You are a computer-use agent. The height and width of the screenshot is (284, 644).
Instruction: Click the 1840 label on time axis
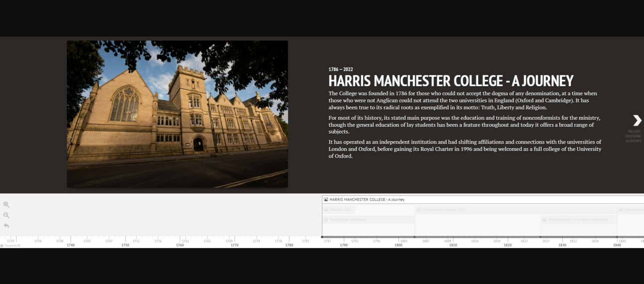[617, 245]
